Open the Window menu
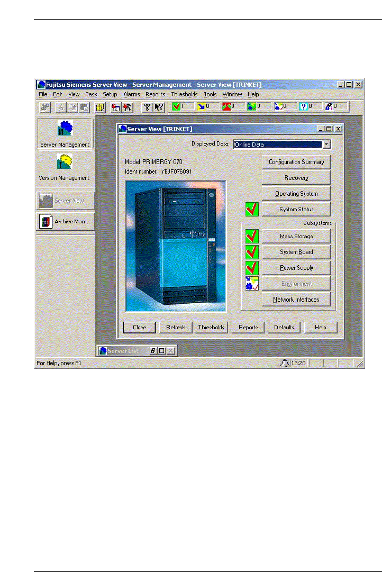382x588 pixels. point(232,95)
